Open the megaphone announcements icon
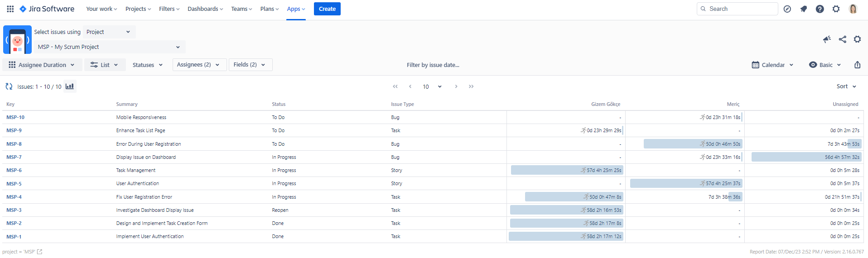The height and width of the screenshot is (258, 868). (827, 39)
